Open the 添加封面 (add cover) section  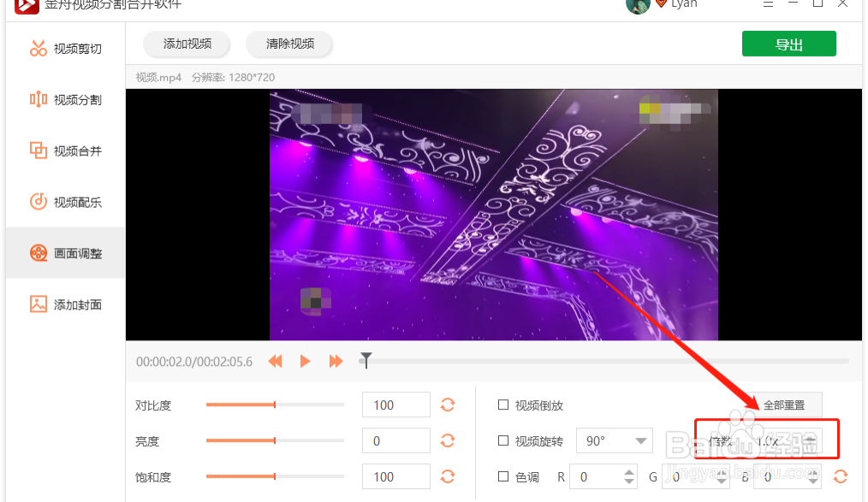(x=65, y=304)
